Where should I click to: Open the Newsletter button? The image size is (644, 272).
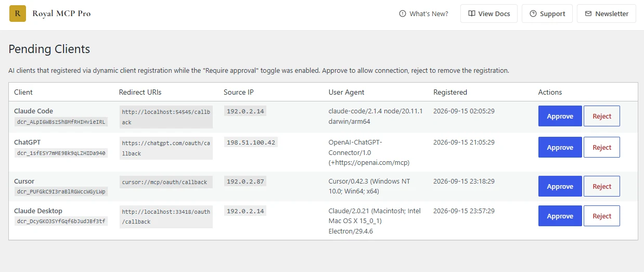607,14
